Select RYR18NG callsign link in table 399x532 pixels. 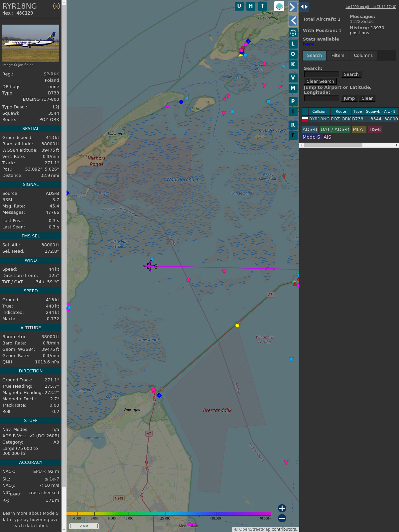319,119
